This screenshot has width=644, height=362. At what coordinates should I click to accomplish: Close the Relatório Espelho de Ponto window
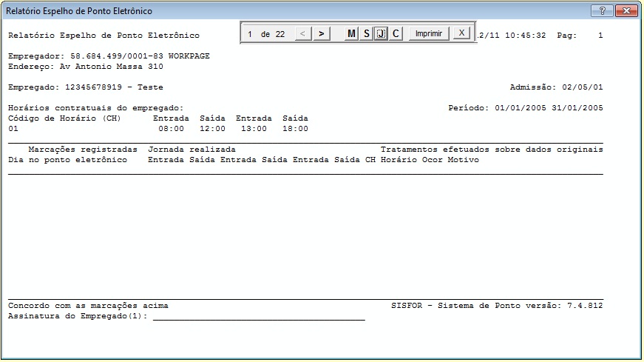tap(626, 10)
